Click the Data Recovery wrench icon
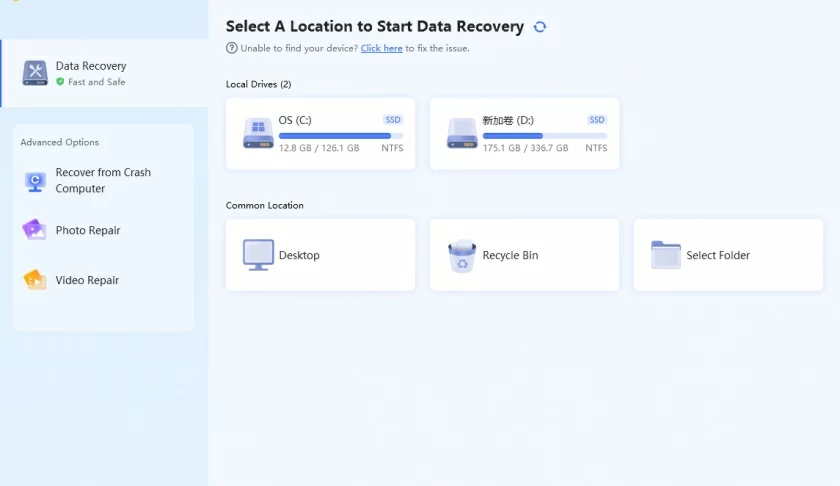The height and width of the screenshot is (486, 840). coord(35,73)
